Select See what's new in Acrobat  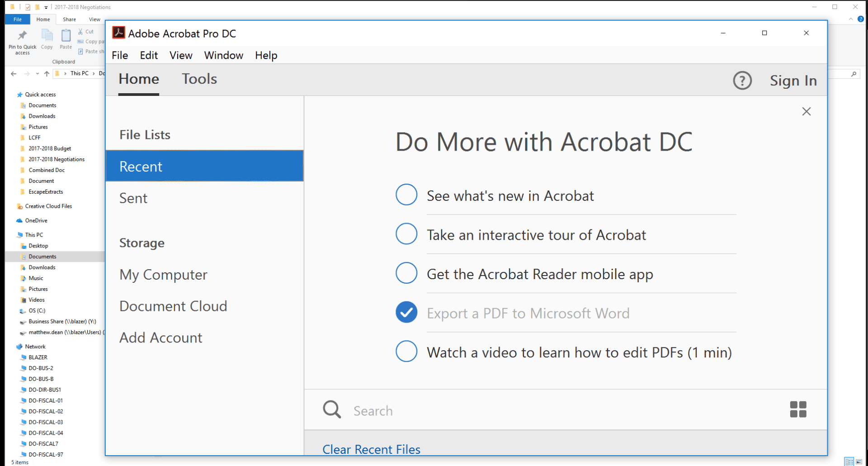(x=406, y=195)
